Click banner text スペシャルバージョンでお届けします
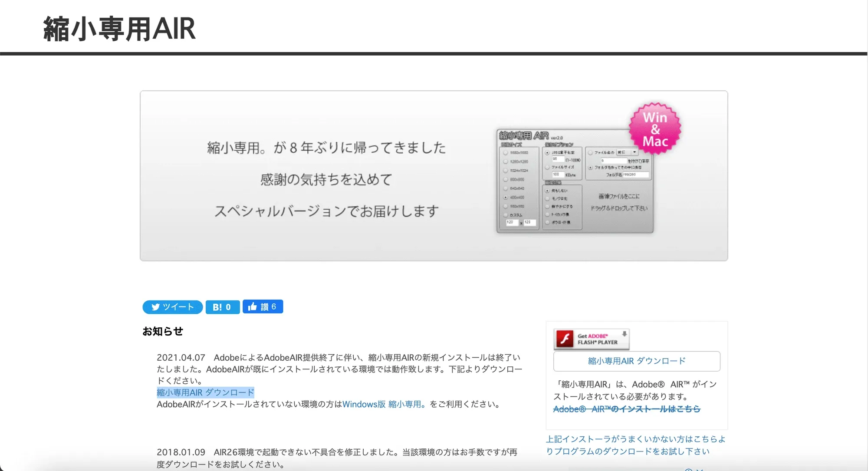This screenshot has width=868, height=471. (x=326, y=211)
